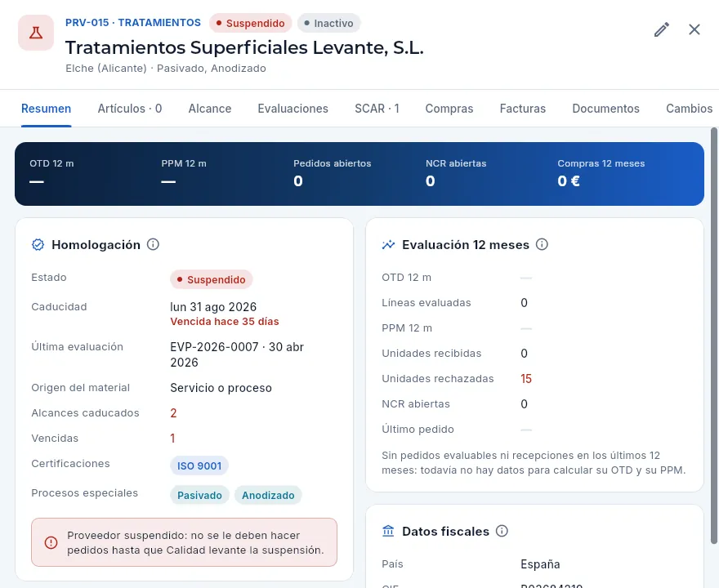
Task: Click the Anodizado process chip
Action: [268, 495]
